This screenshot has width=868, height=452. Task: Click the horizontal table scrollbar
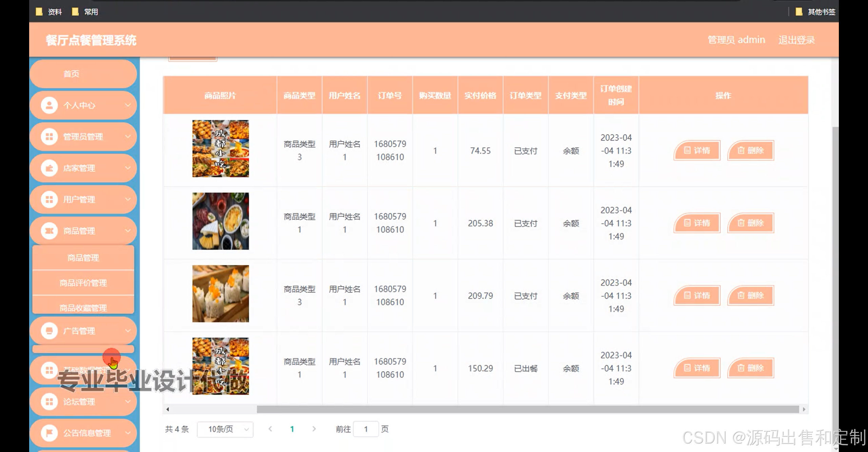[x=527, y=409]
